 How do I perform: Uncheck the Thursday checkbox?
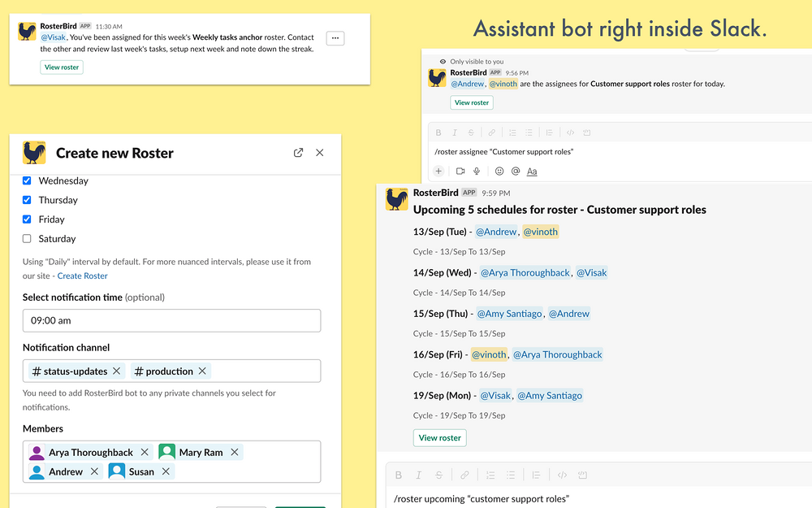click(27, 200)
